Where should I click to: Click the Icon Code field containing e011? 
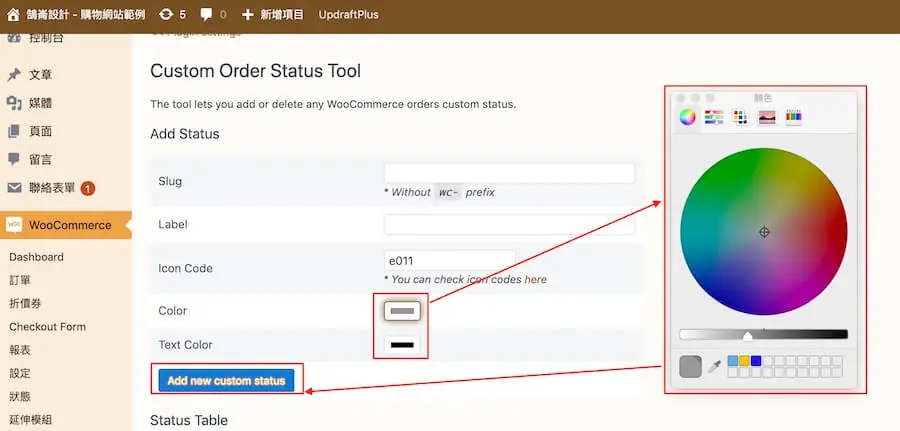click(x=449, y=261)
